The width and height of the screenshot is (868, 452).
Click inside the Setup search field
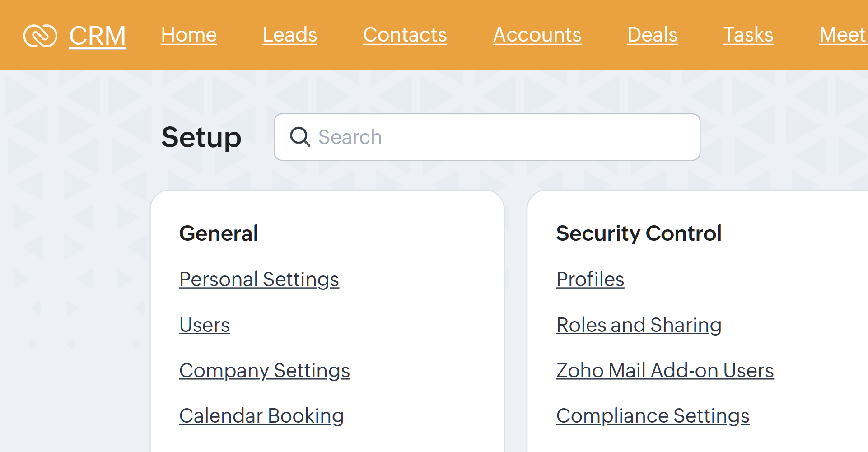(x=487, y=136)
